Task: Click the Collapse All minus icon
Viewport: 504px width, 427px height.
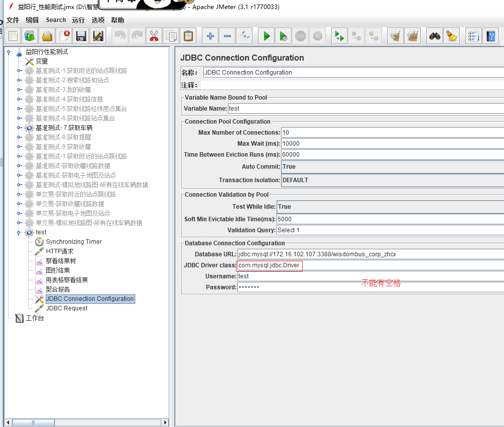Action: click(x=227, y=36)
